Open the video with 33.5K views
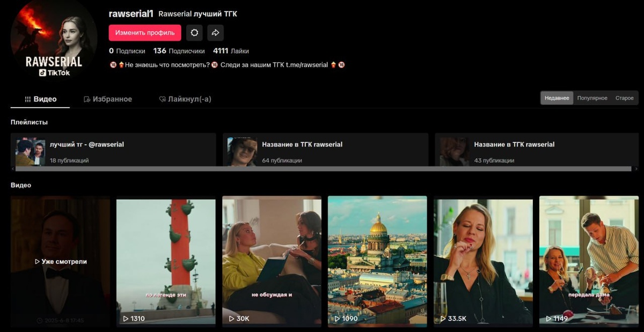The height and width of the screenshot is (332, 644). (483, 262)
